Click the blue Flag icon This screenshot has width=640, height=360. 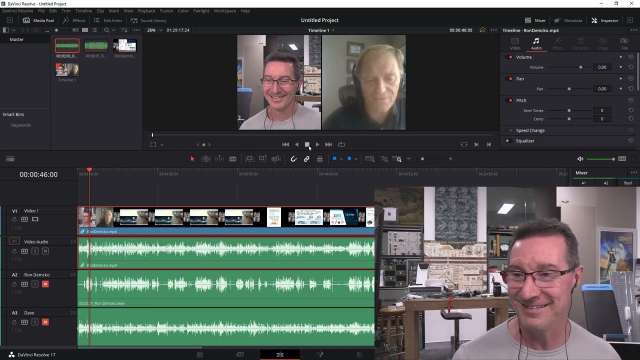click(x=334, y=158)
